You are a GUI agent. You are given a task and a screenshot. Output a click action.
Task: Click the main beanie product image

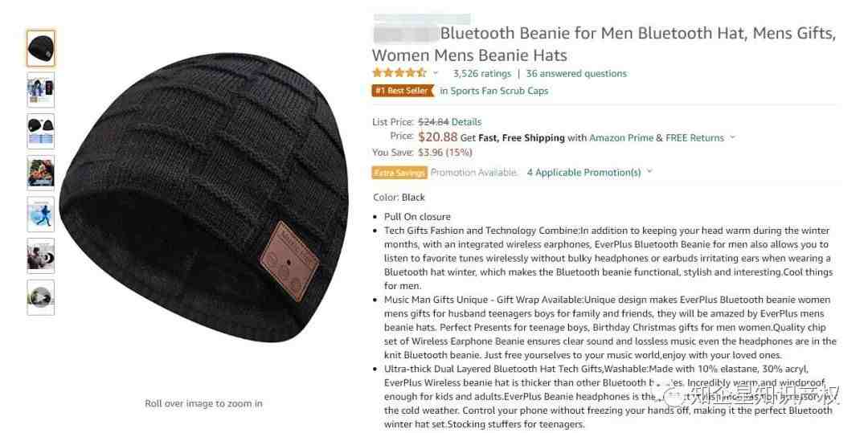coord(203,198)
